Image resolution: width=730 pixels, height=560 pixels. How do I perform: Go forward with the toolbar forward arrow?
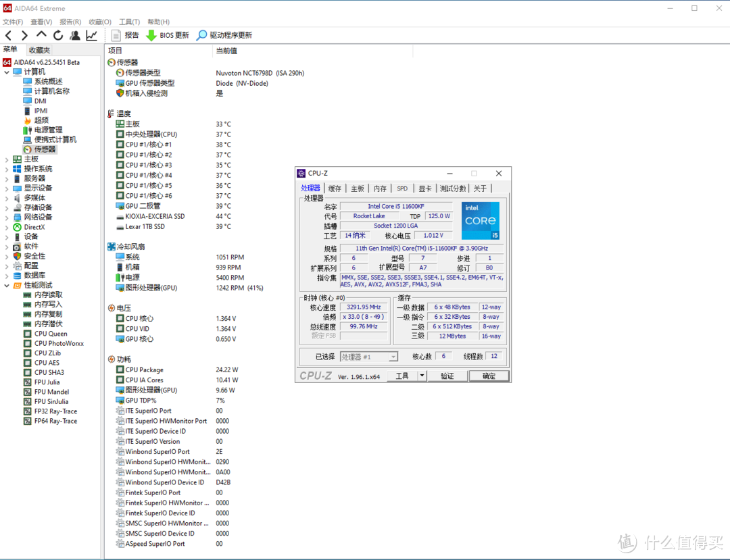pos(25,35)
